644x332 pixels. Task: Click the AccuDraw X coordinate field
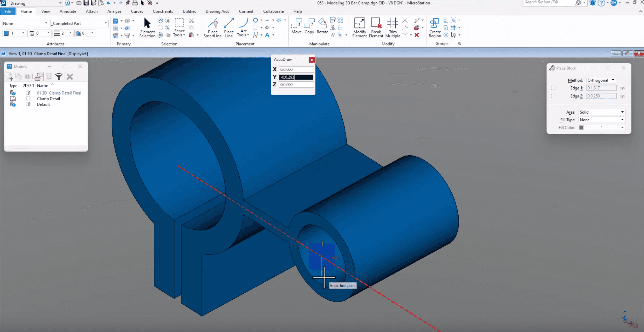(296, 69)
